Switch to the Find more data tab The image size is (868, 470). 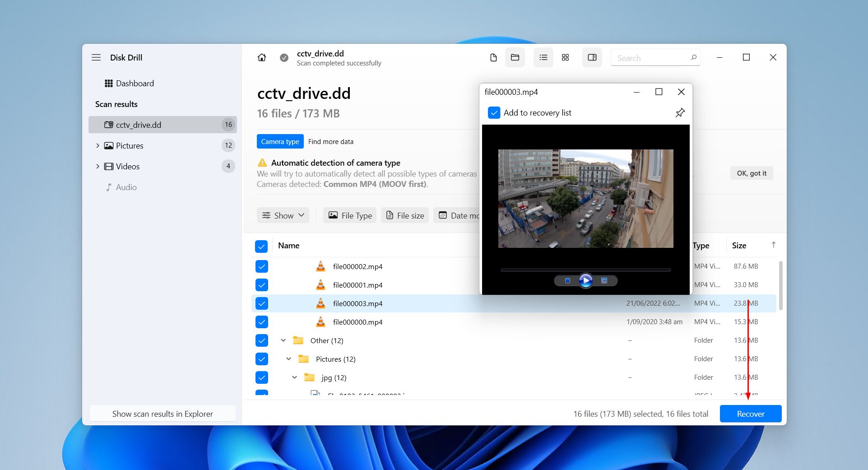[331, 141]
